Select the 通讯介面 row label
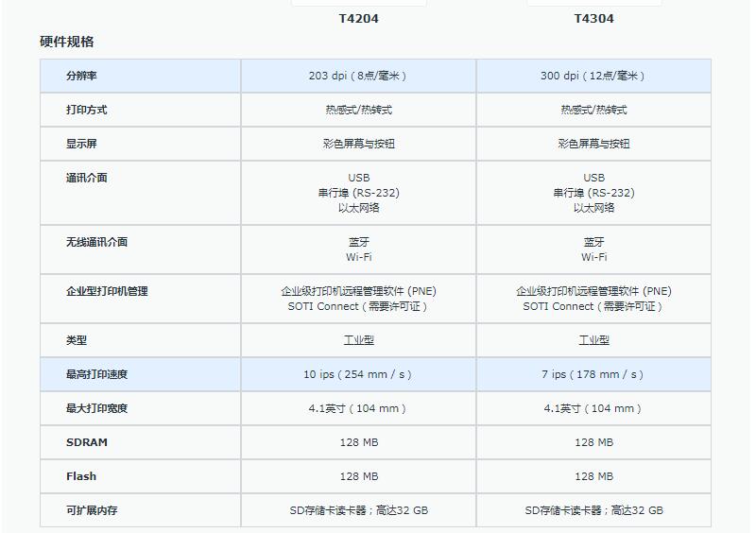 pos(87,178)
